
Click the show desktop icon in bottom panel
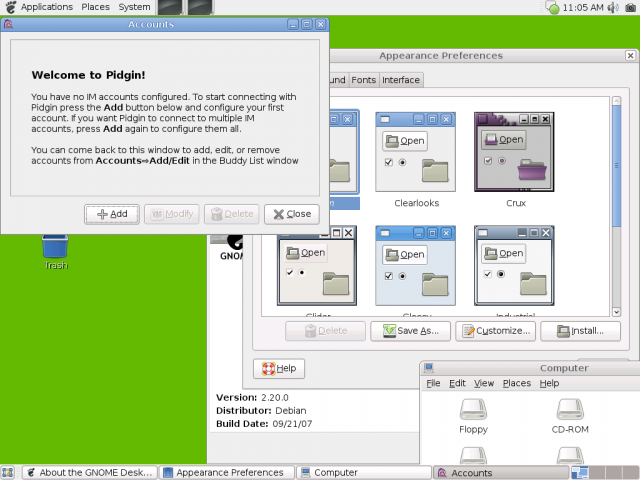(x=8, y=473)
